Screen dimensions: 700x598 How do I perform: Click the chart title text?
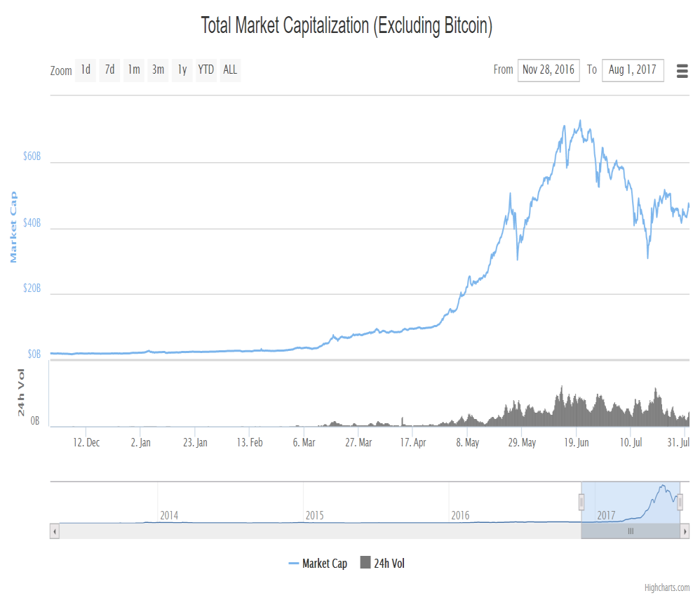point(346,25)
